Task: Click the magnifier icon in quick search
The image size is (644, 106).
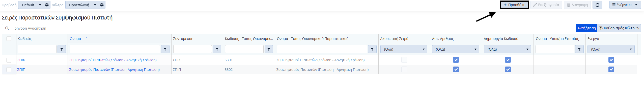Action: click(7, 28)
